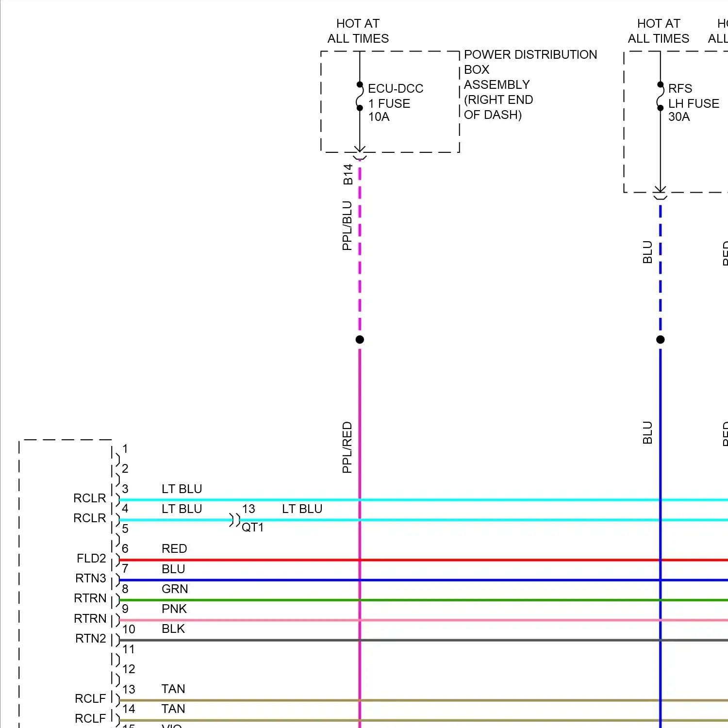Click the GRN wire label at pin 8
This screenshot has width=728, height=728.
click(x=175, y=589)
